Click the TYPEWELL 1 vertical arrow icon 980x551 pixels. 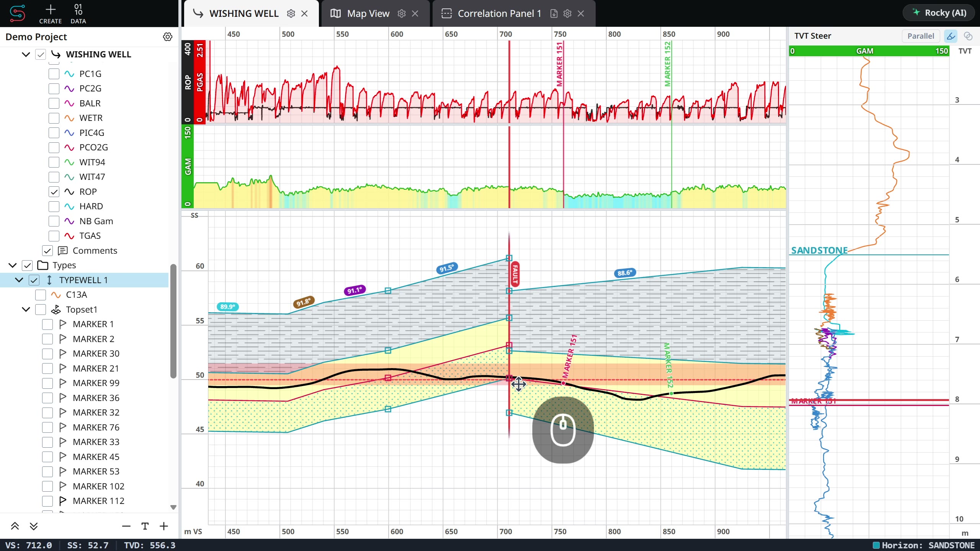pos(49,280)
